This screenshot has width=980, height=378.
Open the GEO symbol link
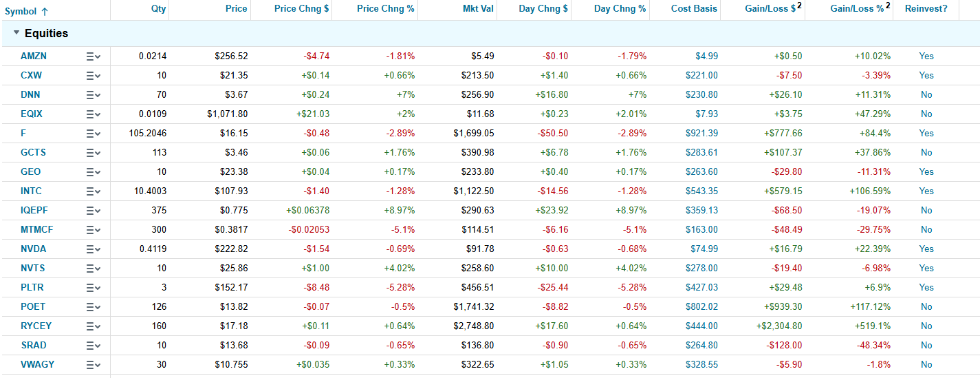coord(30,172)
